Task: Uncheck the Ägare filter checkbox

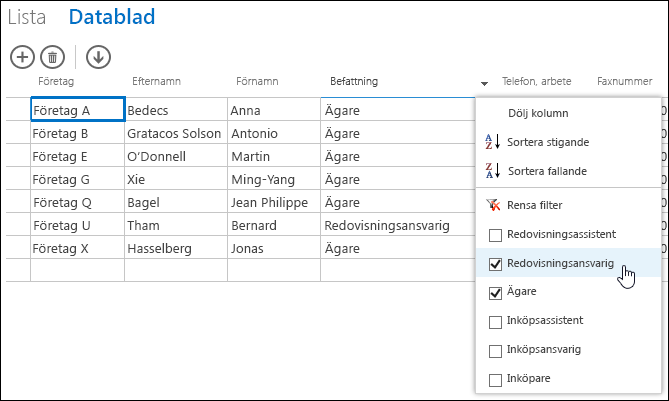Action: (495, 293)
